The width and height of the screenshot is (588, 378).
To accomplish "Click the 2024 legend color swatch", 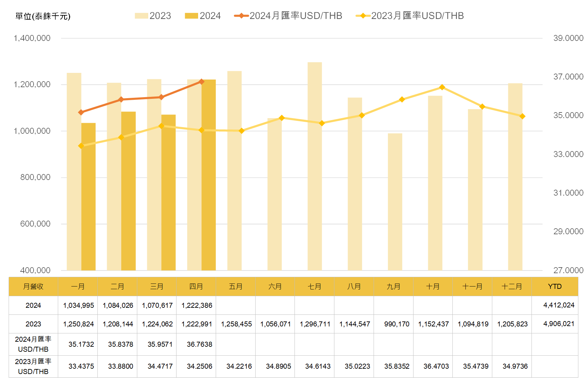I will pos(191,16).
